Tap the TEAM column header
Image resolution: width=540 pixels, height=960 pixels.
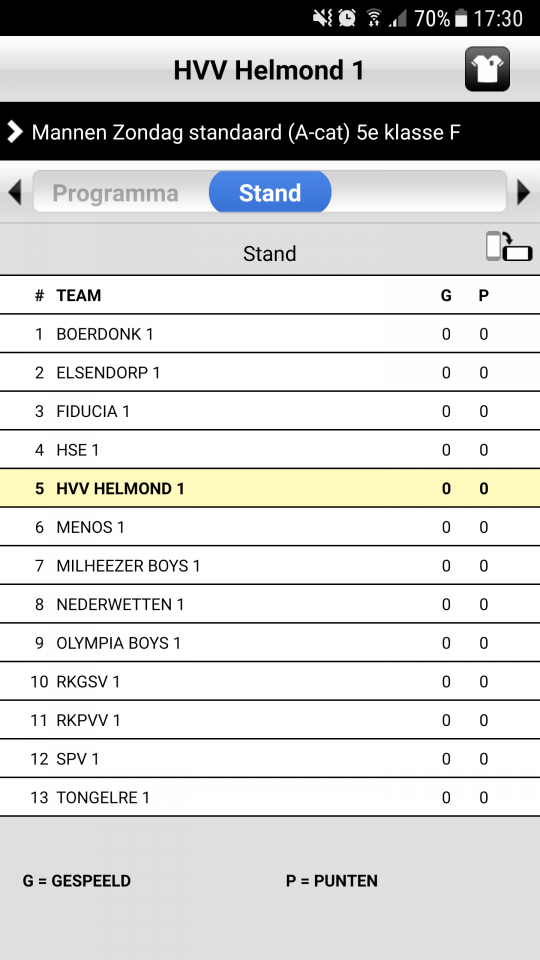pos(79,296)
